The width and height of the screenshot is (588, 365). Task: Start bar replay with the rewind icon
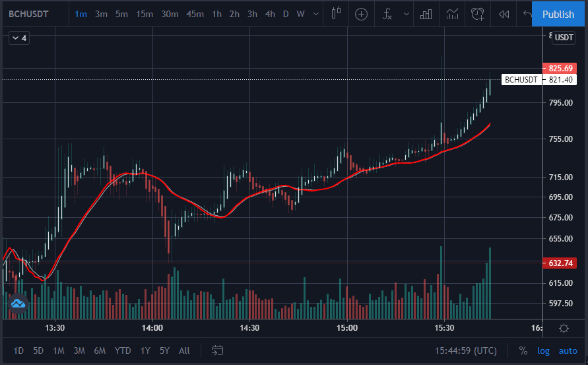point(504,15)
